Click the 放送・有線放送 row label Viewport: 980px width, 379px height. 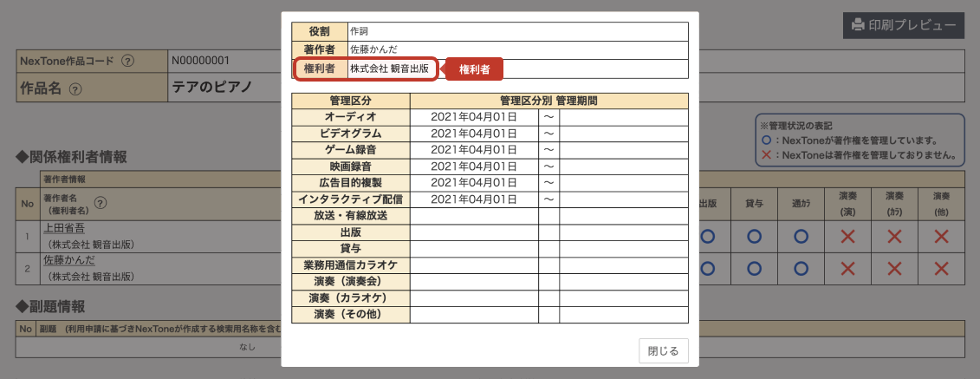pyautogui.click(x=351, y=216)
